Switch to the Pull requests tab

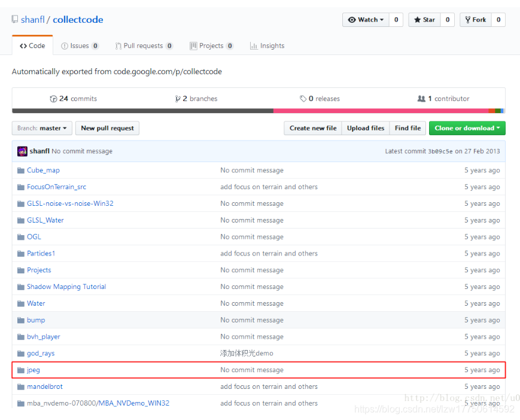(144, 45)
